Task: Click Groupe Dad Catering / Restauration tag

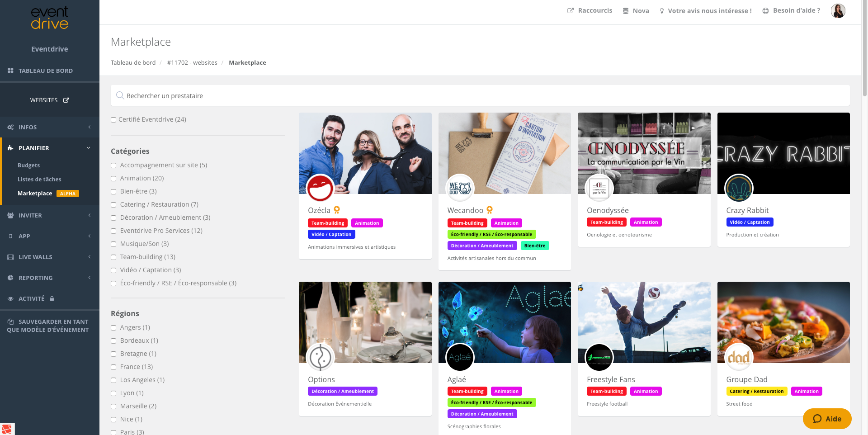Action: (x=756, y=391)
